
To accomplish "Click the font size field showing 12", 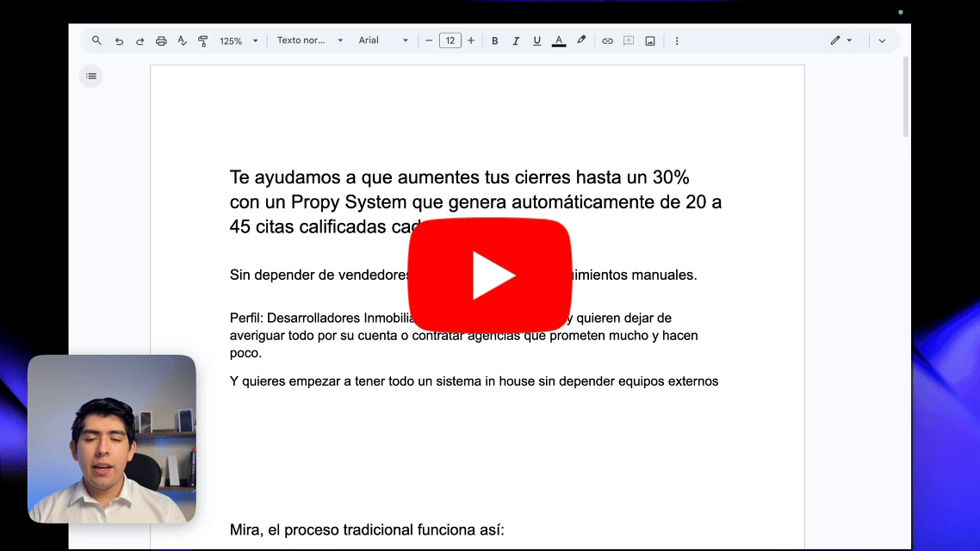I will click(450, 40).
